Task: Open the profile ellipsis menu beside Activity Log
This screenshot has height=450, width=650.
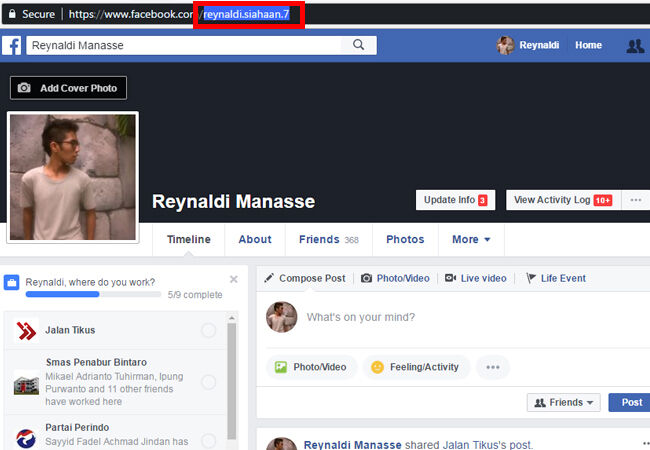Action: [x=634, y=200]
